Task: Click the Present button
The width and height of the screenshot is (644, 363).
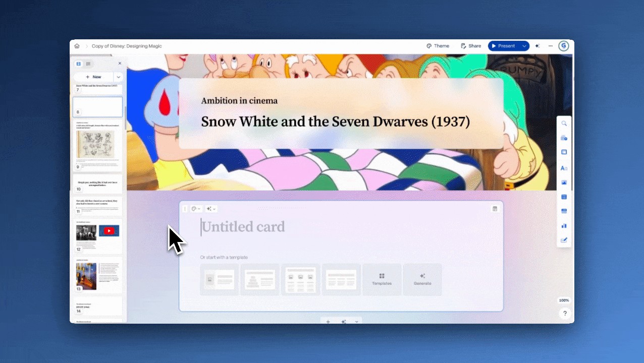Action: tap(503, 46)
